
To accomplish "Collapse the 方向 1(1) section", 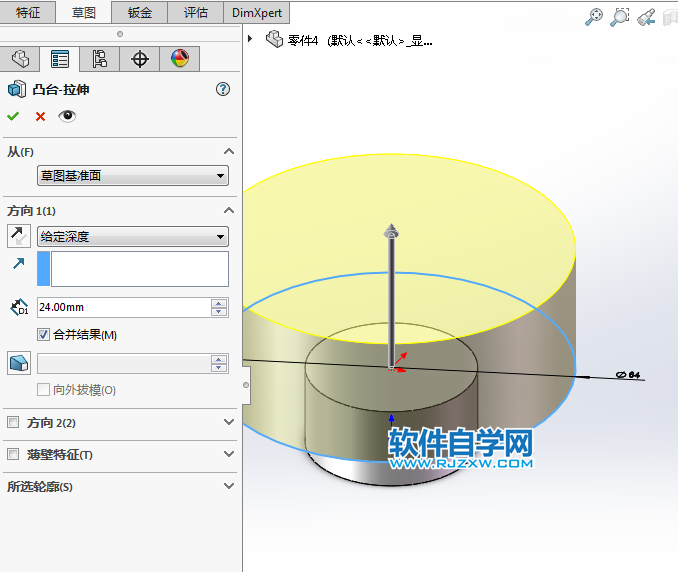I will (229, 211).
